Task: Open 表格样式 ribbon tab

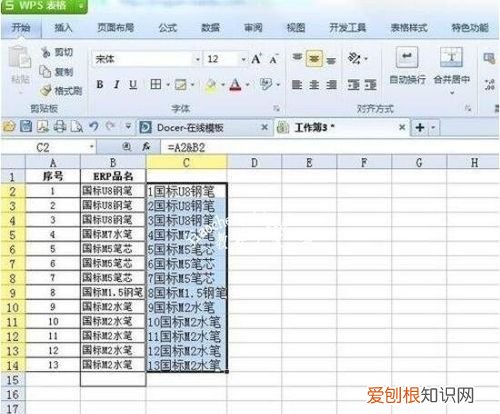Action: (409, 28)
